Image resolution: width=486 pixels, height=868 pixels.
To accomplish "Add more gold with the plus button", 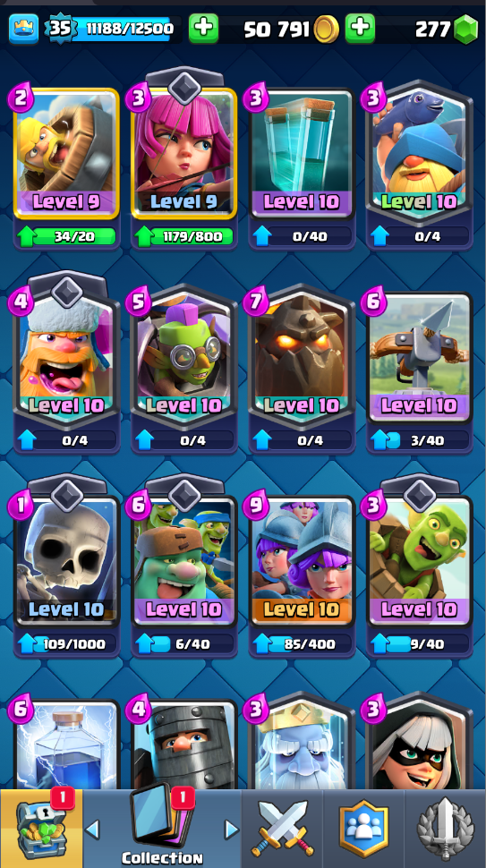I will [x=203, y=29].
